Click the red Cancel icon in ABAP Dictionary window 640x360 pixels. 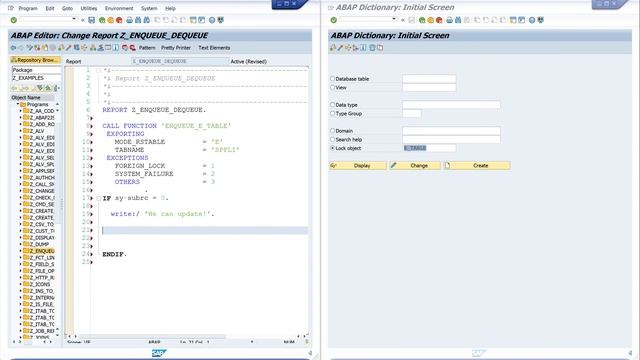click(x=439, y=20)
